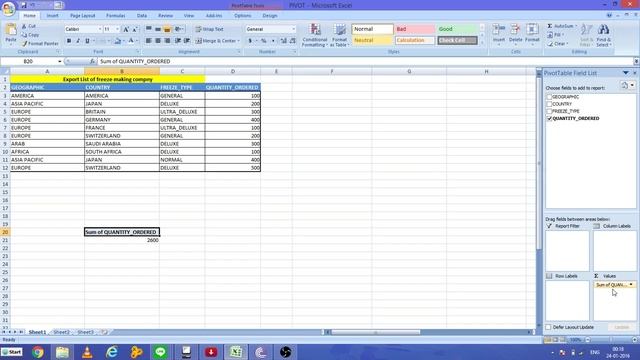The width and height of the screenshot is (640, 360).
Task: Align text left
Action: coord(149,41)
